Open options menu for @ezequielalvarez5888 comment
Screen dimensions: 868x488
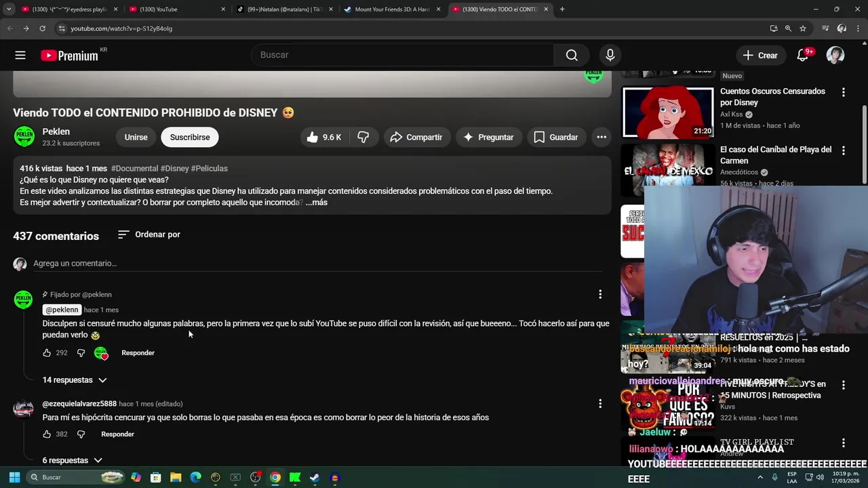coord(600,403)
